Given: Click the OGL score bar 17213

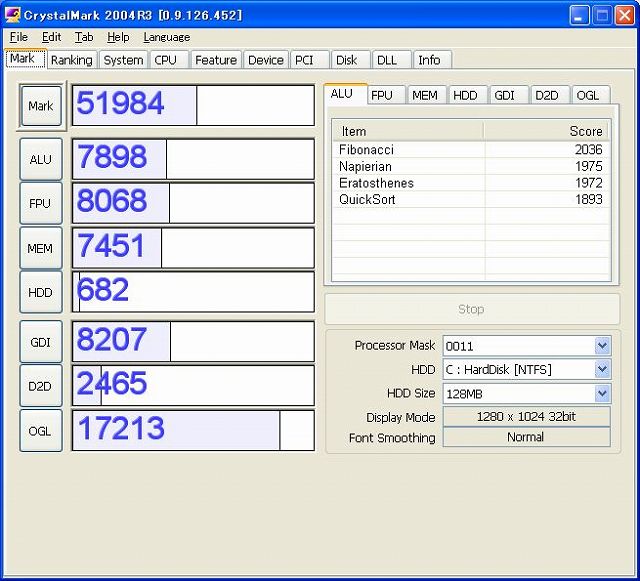Looking at the screenshot, I should coord(193,430).
